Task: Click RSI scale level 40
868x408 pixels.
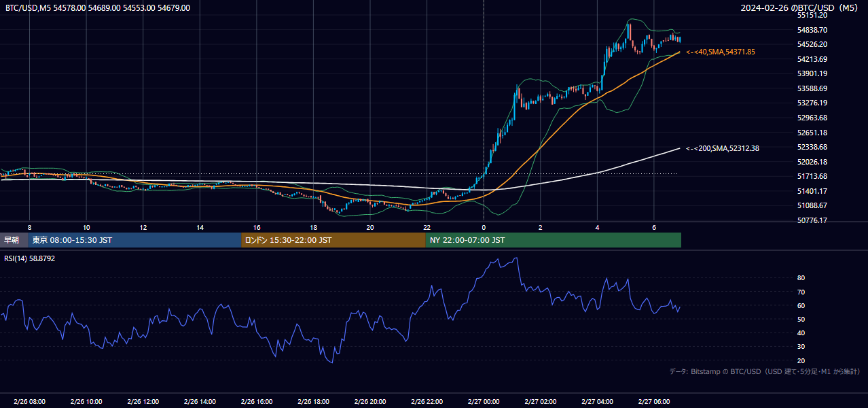Action: 801,333
